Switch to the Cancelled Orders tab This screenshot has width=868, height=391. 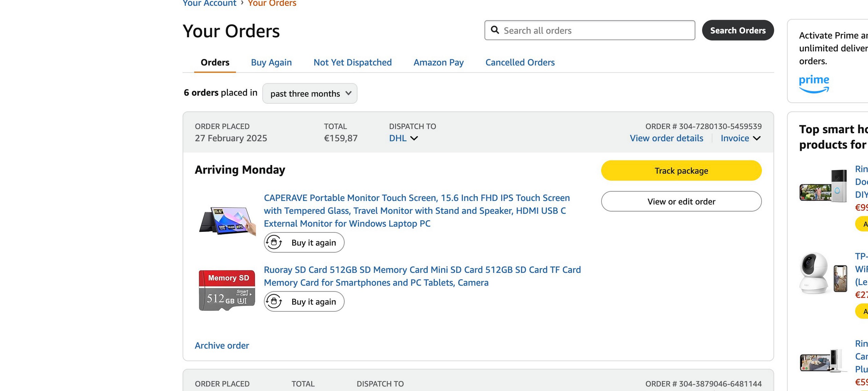[x=520, y=62]
